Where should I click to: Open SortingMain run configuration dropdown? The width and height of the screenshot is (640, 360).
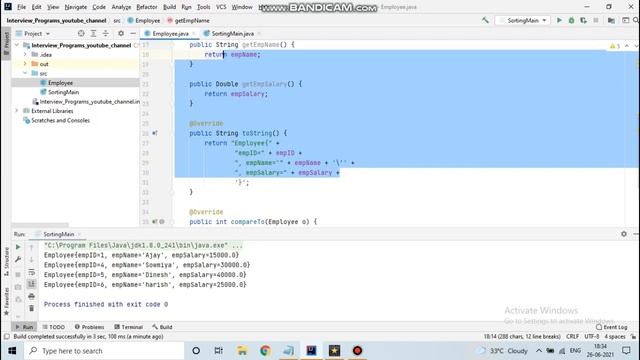523,20
